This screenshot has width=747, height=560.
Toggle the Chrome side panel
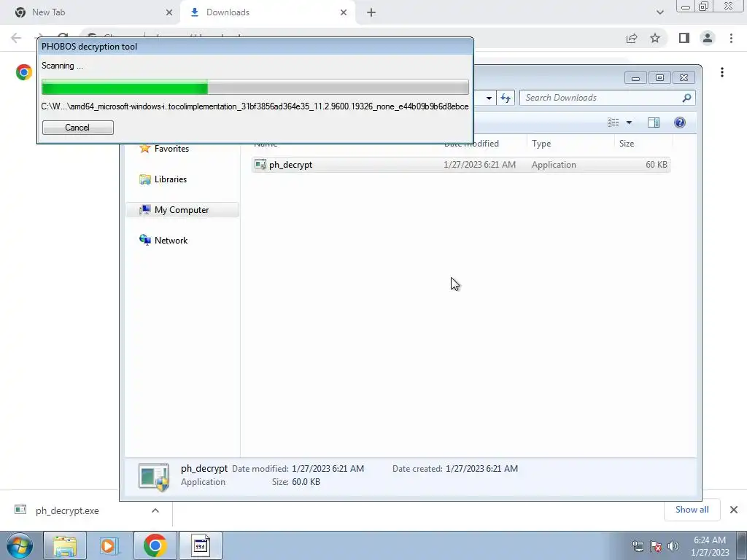tap(684, 38)
